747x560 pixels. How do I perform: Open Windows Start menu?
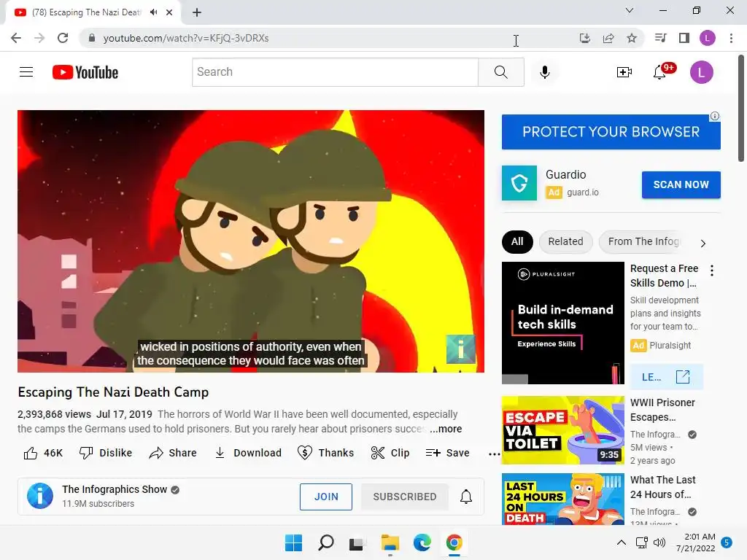293,542
